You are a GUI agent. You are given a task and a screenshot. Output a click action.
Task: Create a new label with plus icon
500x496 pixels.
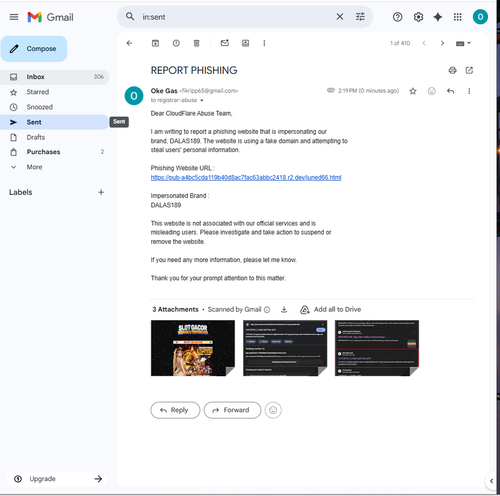[x=101, y=192]
